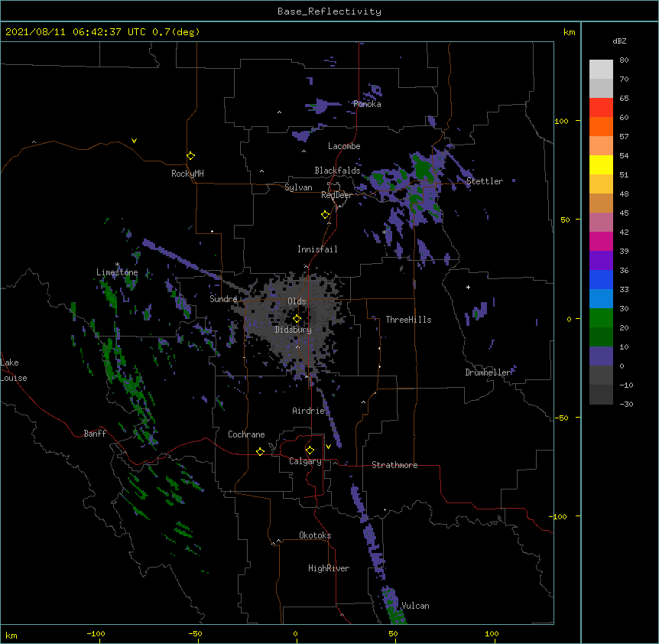Click the Sylvan label
This screenshot has width=659, height=644.
298,187
